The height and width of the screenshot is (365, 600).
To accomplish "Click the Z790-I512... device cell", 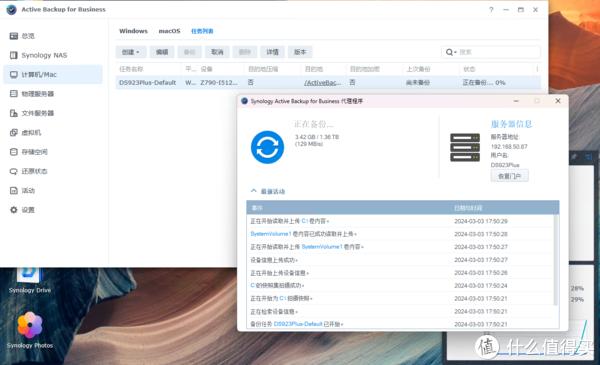I will 219,83.
